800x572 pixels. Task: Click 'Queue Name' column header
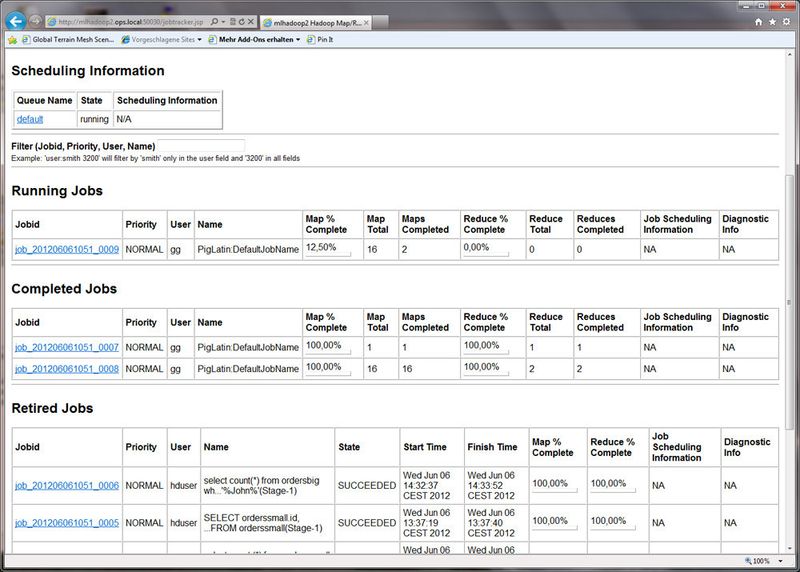click(44, 101)
